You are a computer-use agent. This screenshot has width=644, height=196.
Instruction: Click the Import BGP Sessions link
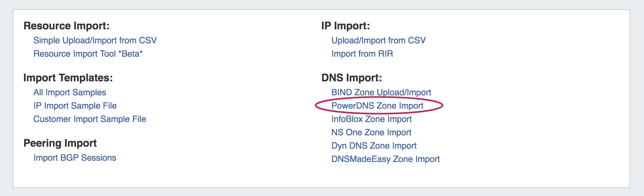pyautogui.click(x=75, y=158)
